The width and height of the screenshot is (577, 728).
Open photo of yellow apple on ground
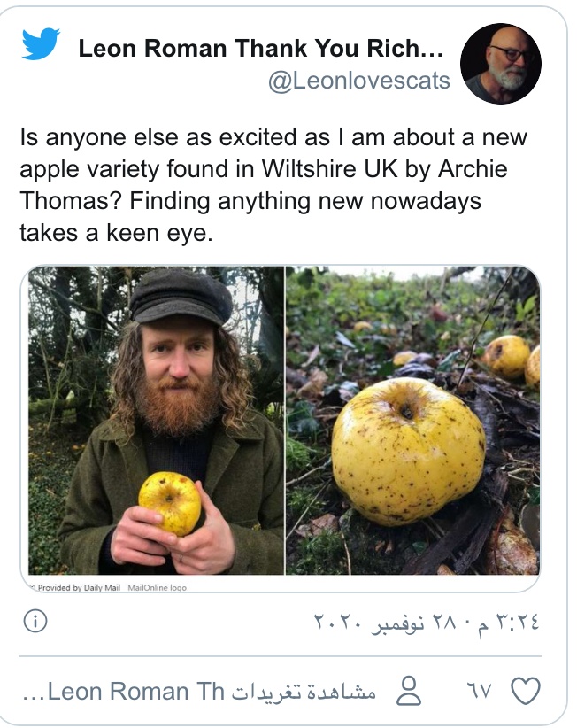(x=412, y=421)
